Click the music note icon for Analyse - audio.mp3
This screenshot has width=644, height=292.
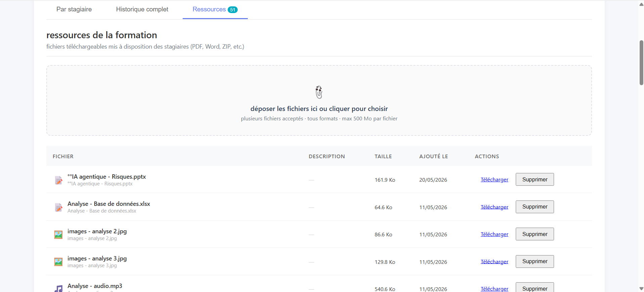point(58,288)
